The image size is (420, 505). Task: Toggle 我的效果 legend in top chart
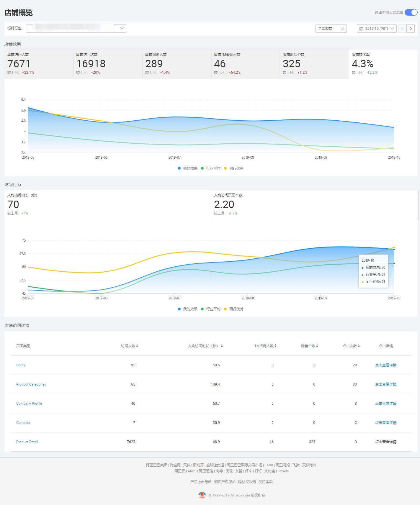point(188,168)
